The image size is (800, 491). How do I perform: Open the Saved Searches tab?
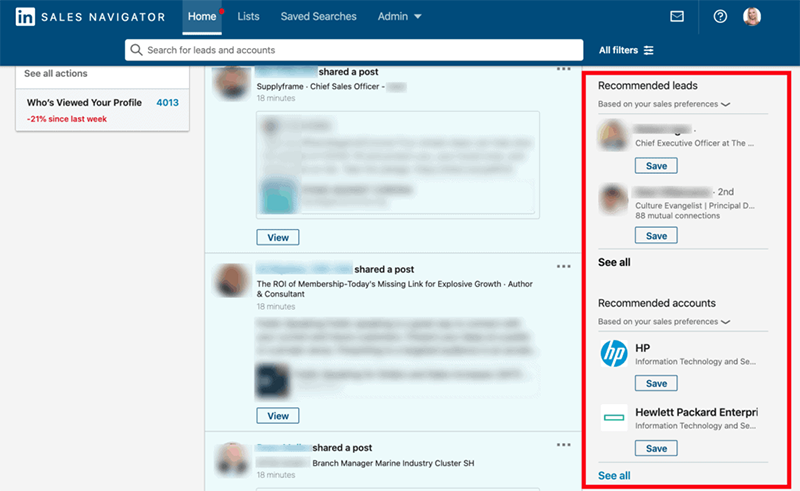tap(318, 17)
